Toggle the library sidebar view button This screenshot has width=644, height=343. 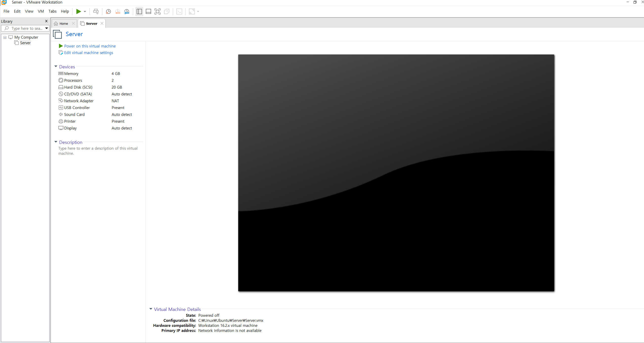(x=139, y=12)
